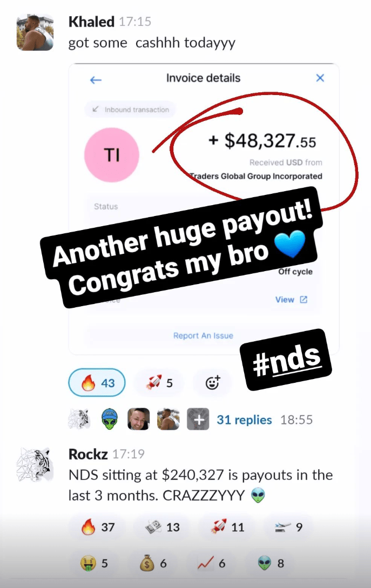Tap the #nds hashtag sticker
This screenshot has height=588, width=371.
(287, 360)
